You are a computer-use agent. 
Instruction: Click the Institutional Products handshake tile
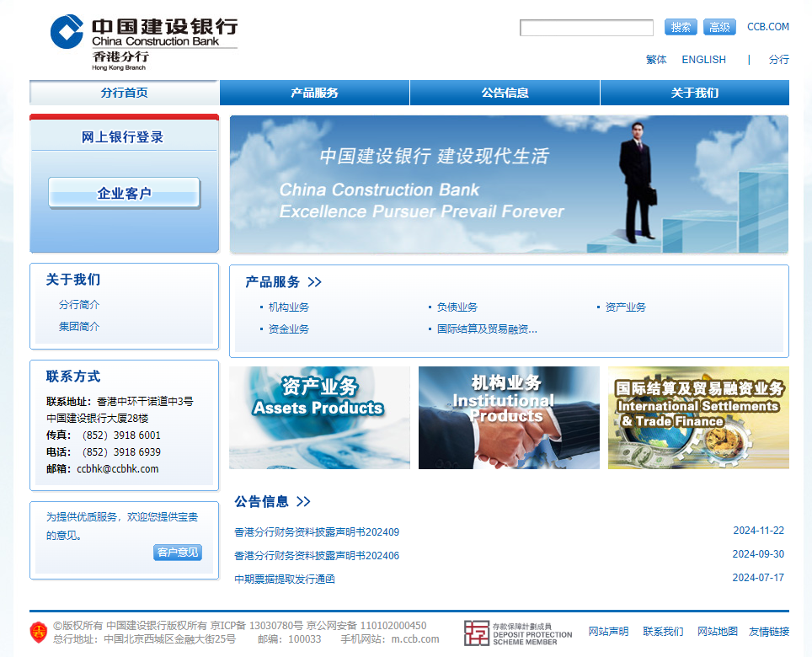pos(509,418)
